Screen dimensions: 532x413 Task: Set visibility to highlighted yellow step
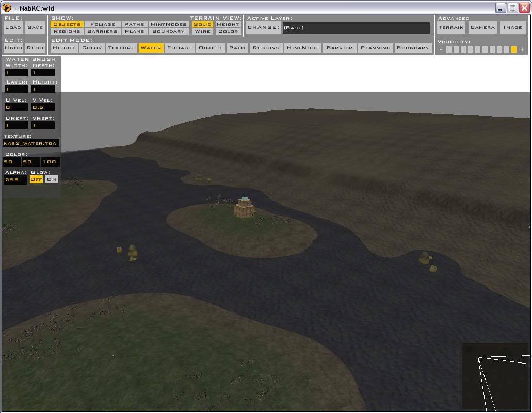(514, 49)
